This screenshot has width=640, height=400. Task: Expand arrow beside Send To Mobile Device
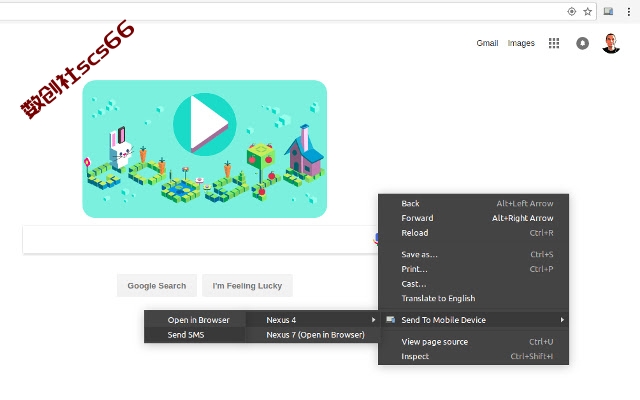click(x=562, y=320)
